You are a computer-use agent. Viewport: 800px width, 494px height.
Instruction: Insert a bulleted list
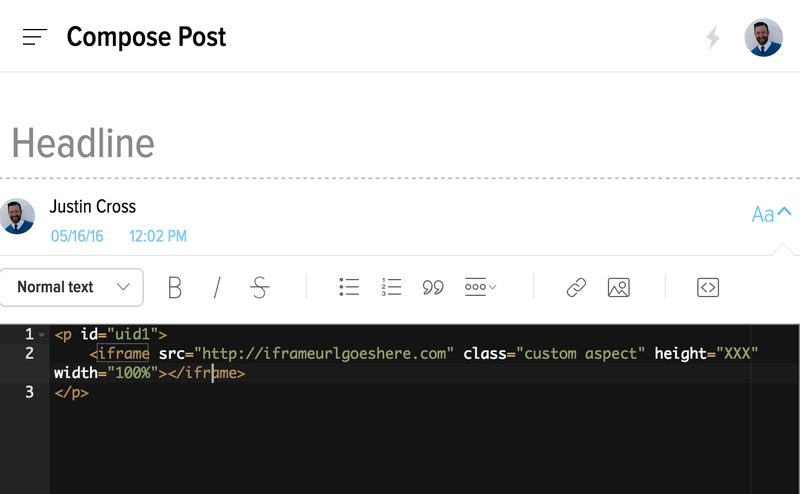[349, 287]
